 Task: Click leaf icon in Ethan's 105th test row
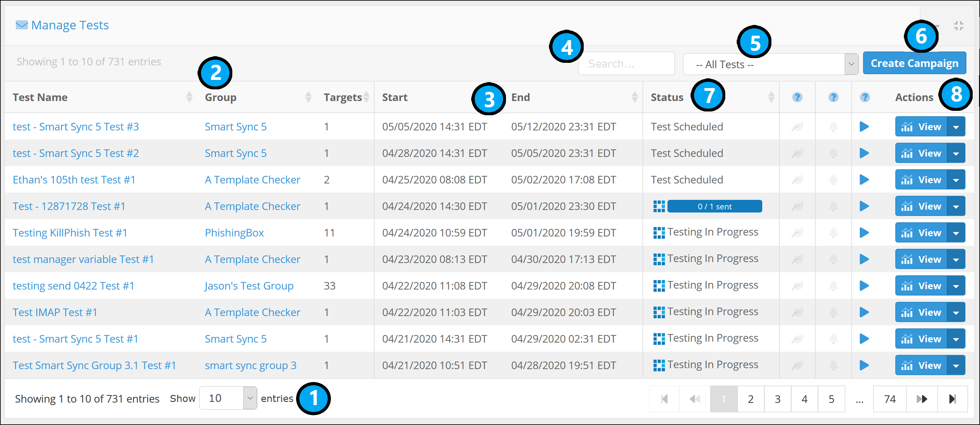797,180
